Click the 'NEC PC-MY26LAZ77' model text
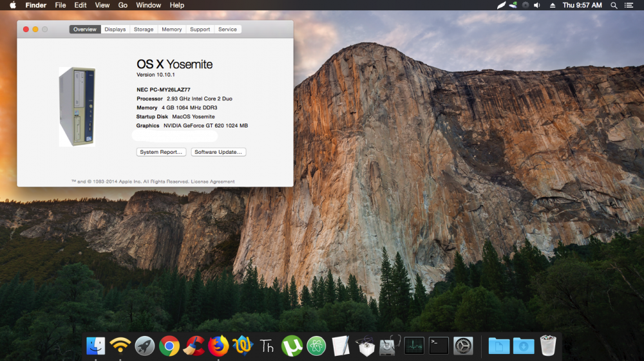This screenshot has height=361, width=644. [164, 89]
